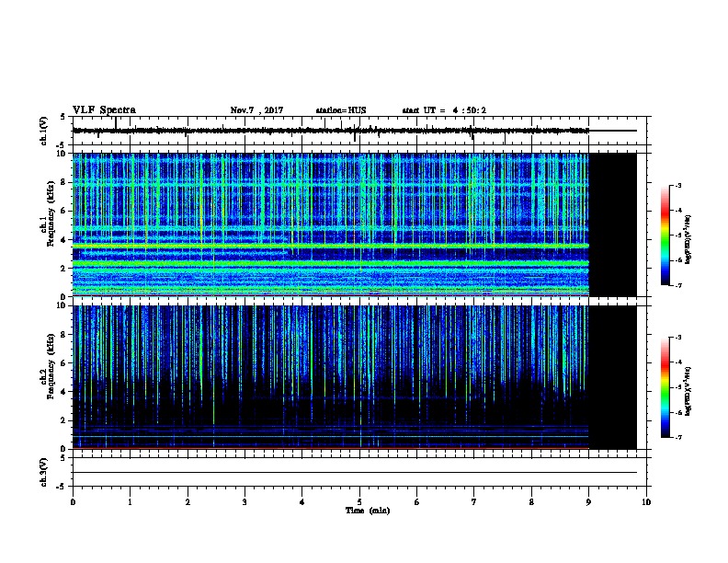This screenshot has width=728, height=563.
Task: Click time-axis tick label "1"
Action: pyautogui.click(x=130, y=502)
